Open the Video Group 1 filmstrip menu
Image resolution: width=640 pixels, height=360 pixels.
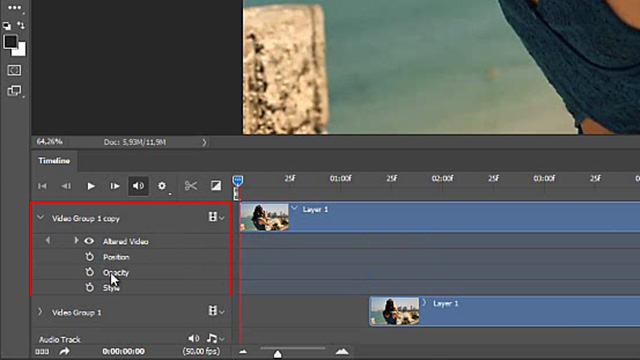click(x=216, y=311)
